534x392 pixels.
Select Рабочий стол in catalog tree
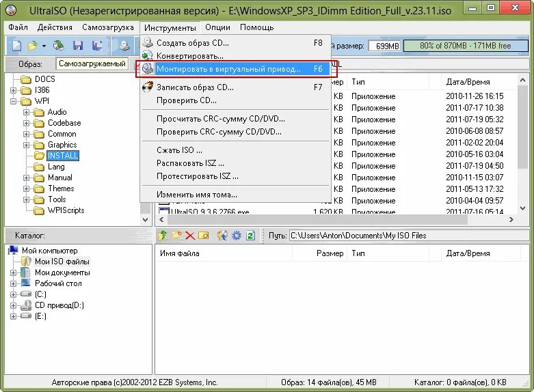[58, 283]
